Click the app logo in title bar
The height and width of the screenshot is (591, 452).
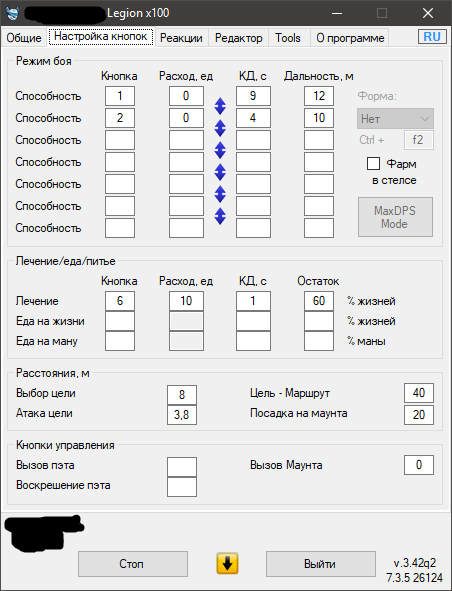[13, 14]
